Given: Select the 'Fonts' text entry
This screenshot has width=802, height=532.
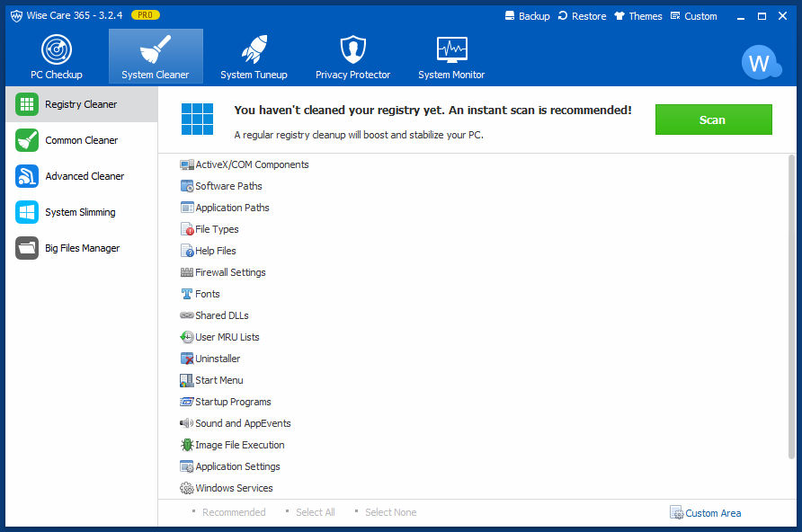Looking at the screenshot, I should tap(208, 294).
